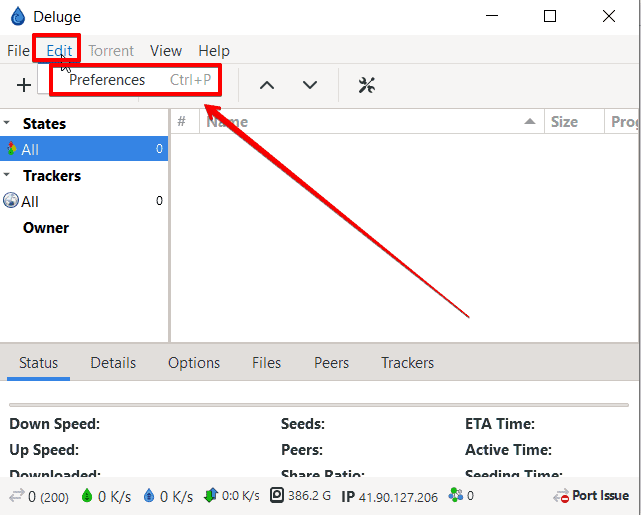Open the File menu

[x=18, y=51]
